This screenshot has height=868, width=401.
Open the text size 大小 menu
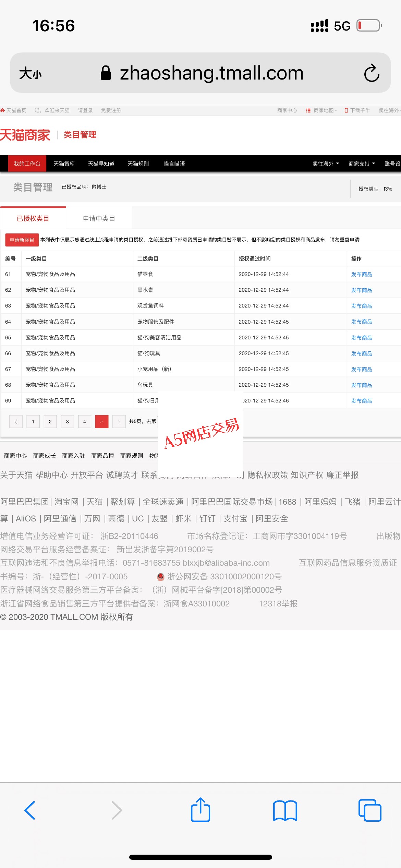[31, 73]
